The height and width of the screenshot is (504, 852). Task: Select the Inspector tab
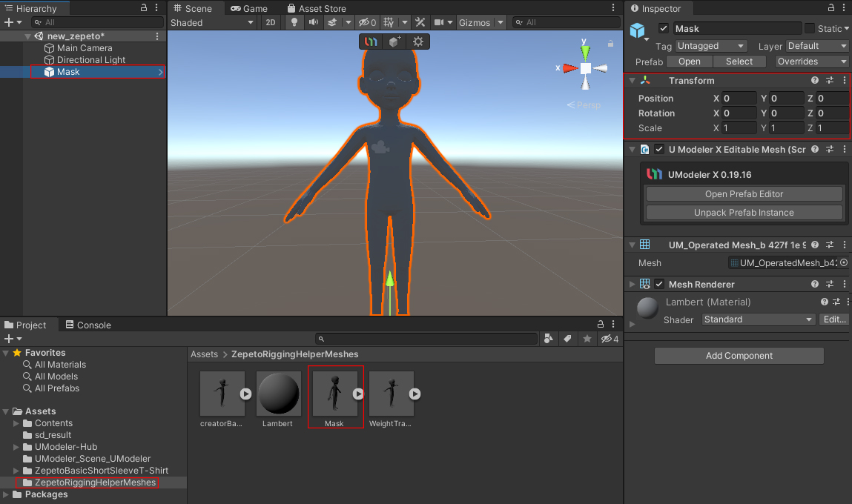(655, 8)
